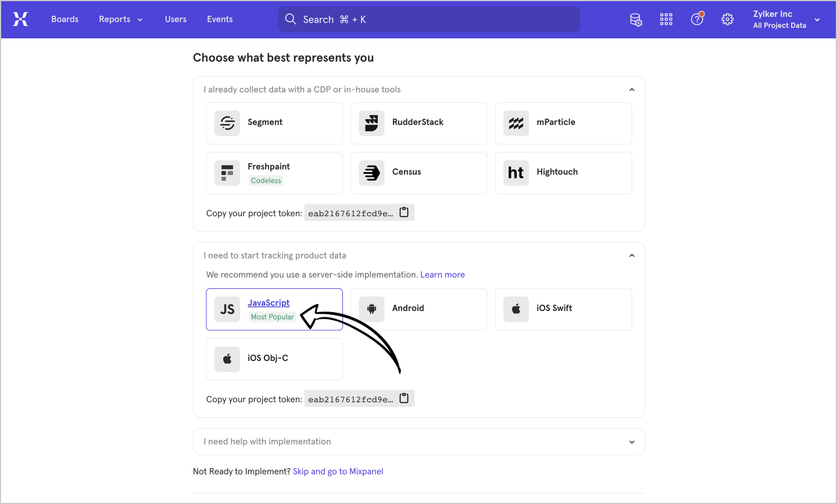
Task: Go to Boards
Action: [65, 19]
